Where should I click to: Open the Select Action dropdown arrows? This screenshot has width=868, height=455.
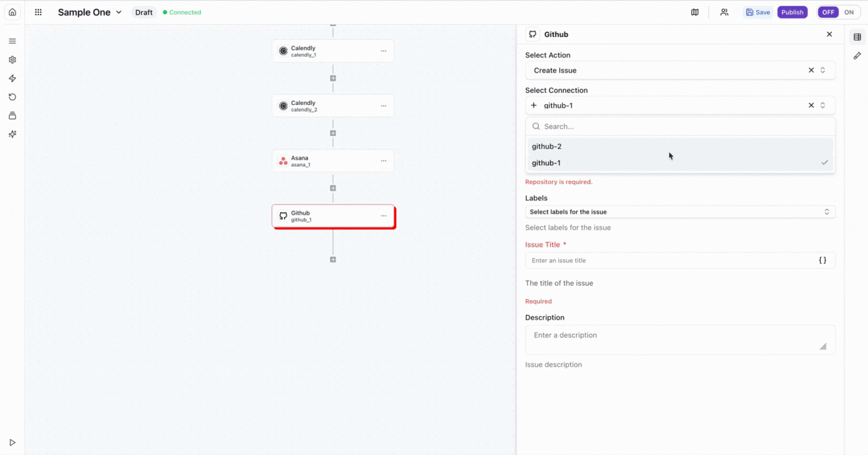pos(823,70)
